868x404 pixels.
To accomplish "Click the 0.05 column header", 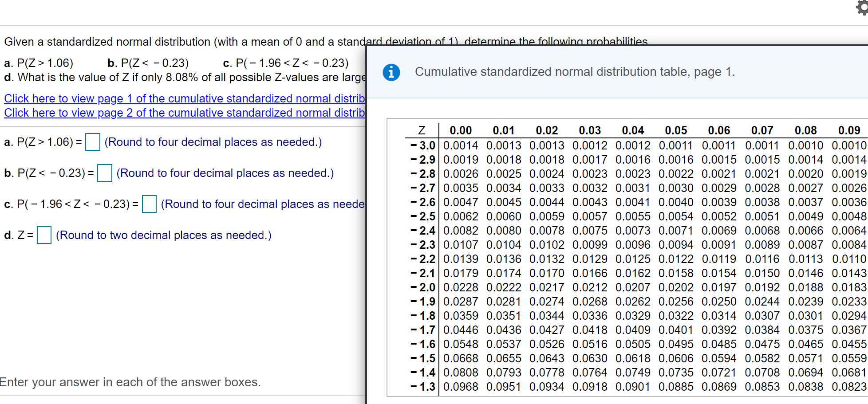I will [x=676, y=130].
